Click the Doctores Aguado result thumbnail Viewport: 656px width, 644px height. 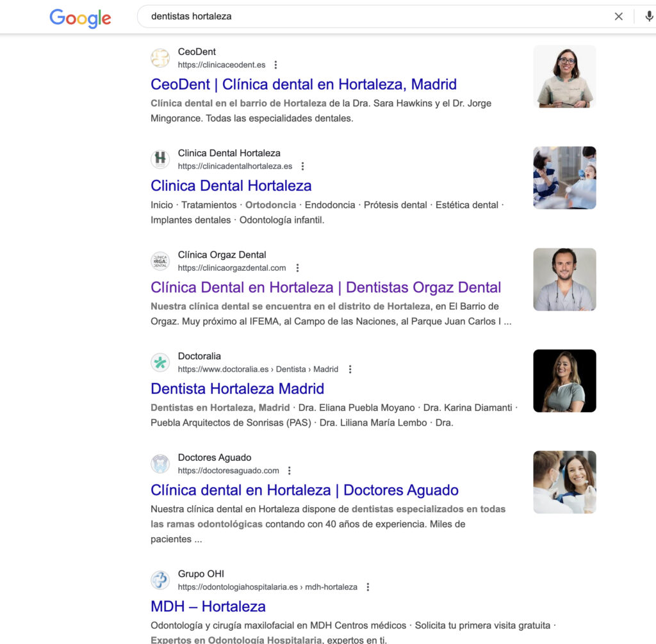(564, 482)
